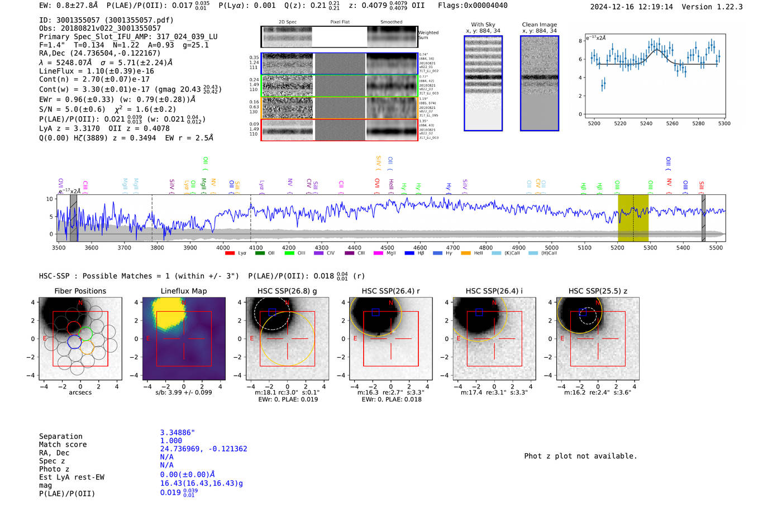Click the 'm:17.4 re:3.1" s:3.3"' caption
The image size is (782, 532).
(x=494, y=392)
